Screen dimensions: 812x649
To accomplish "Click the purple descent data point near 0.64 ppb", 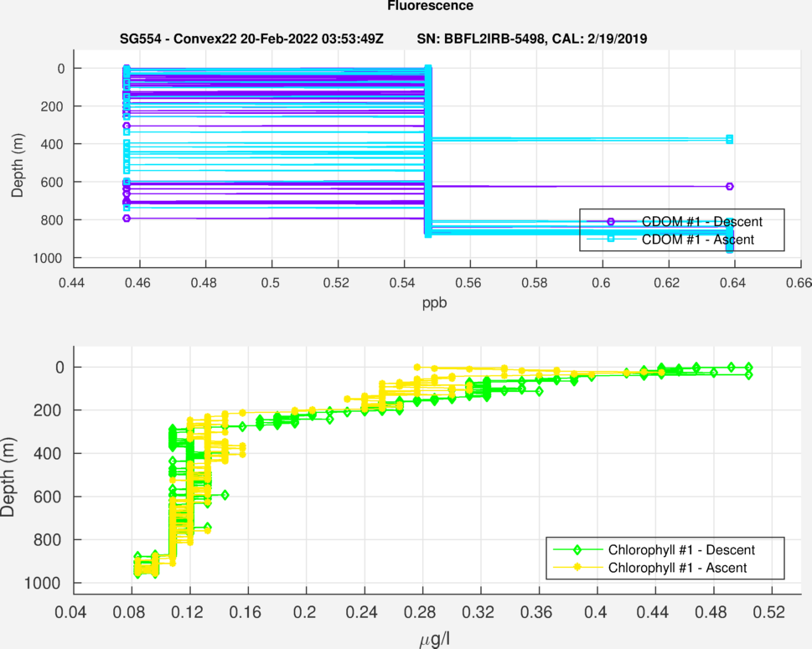I will point(730,186).
